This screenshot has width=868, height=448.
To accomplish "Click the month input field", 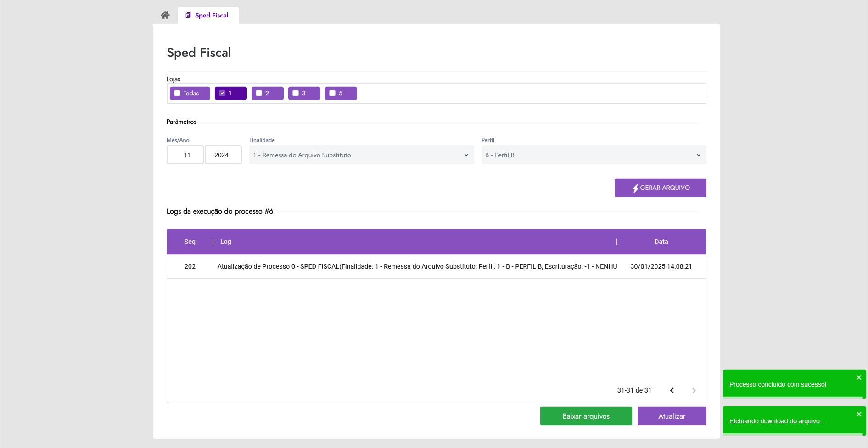I will [x=185, y=155].
